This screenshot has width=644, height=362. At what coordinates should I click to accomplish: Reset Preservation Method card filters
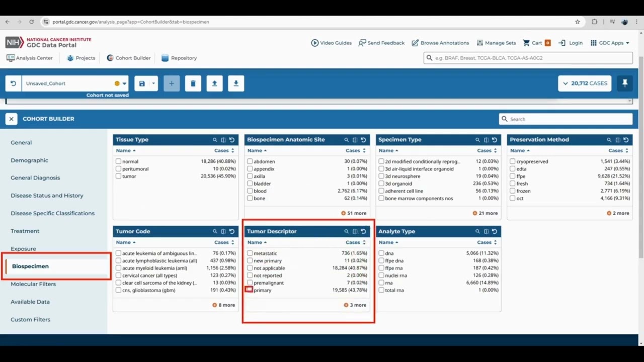pyautogui.click(x=626, y=140)
